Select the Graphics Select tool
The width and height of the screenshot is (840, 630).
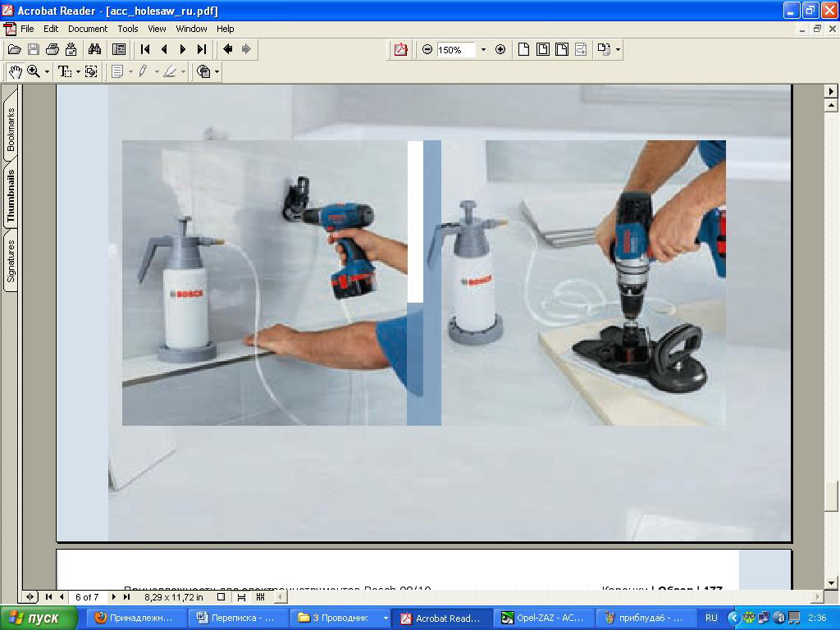point(91,72)
